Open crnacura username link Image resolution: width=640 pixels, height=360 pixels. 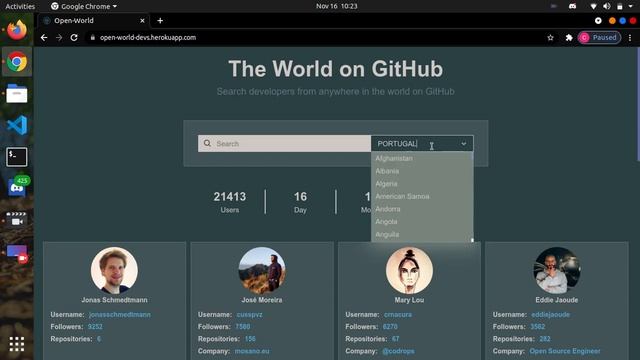tap(398, 314)
